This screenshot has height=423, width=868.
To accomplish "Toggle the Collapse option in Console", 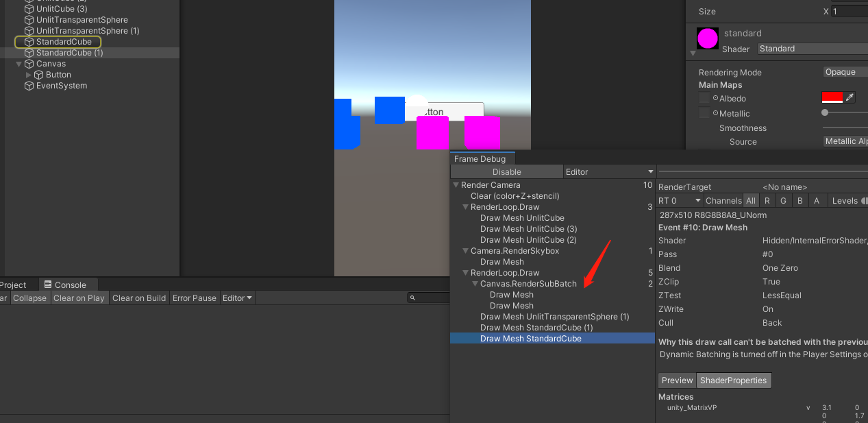I will tap(30, 298).
